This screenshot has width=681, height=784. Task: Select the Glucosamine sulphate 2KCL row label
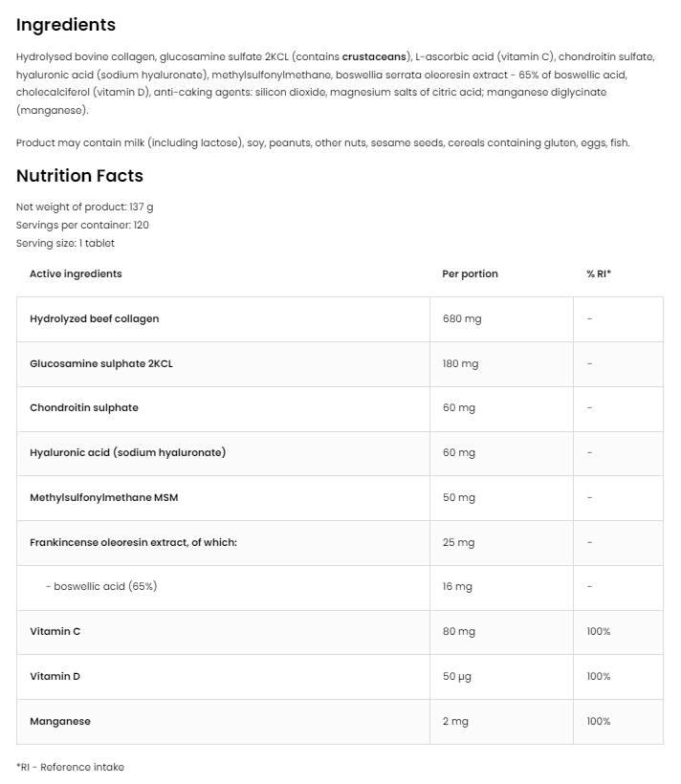(x=101, y=363)
